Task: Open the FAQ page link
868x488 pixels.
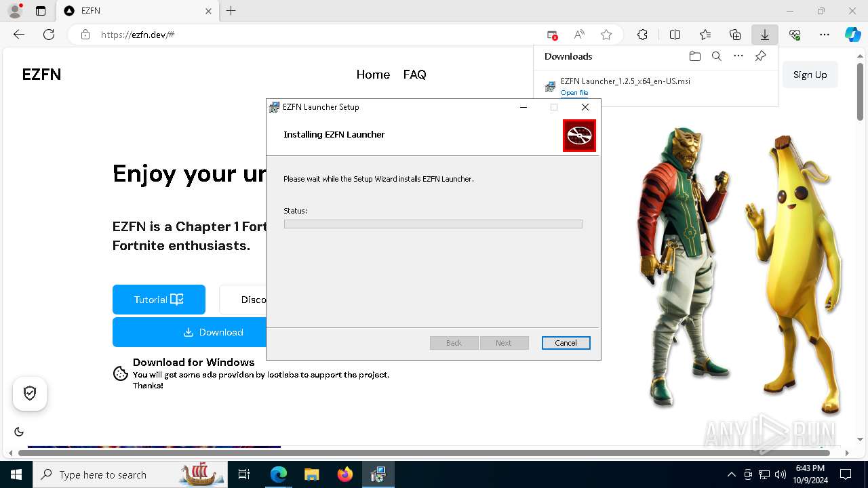Action: click(414, 75)
